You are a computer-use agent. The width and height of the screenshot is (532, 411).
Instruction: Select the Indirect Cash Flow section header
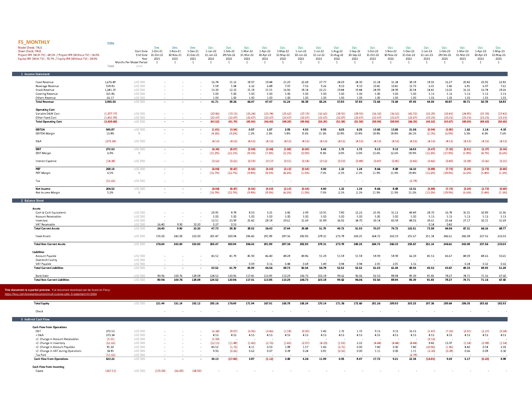coord(260,319)
